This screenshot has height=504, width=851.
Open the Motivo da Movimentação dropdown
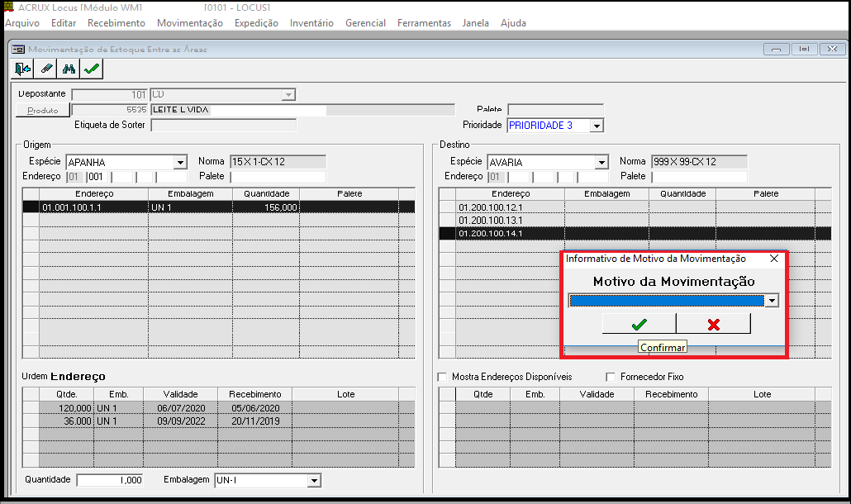pos(772,301)
